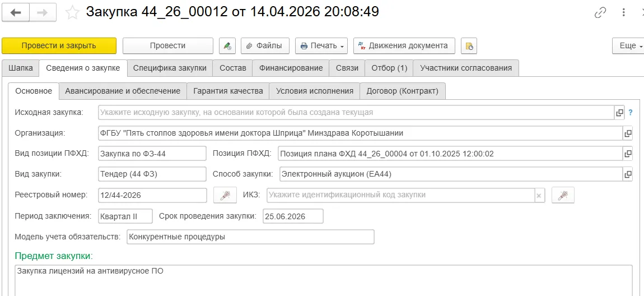Click into Исходная закупка input field
Screen dimensions: 644x296
tap(356, 112)
